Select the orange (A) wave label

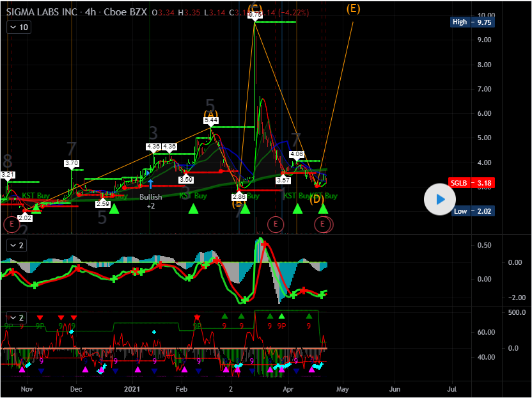pos(210,114)
